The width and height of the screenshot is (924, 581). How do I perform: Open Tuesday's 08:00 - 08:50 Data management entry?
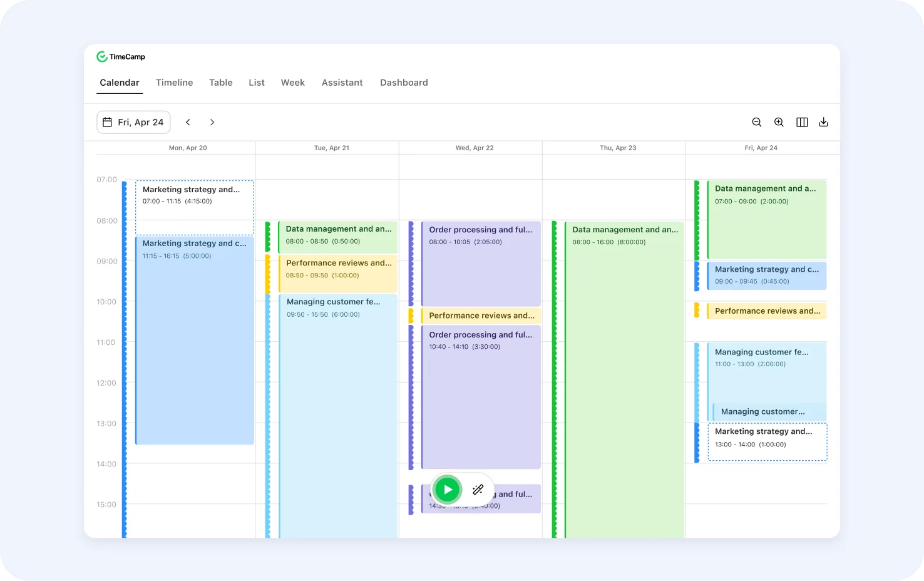[x=338, y=237]
